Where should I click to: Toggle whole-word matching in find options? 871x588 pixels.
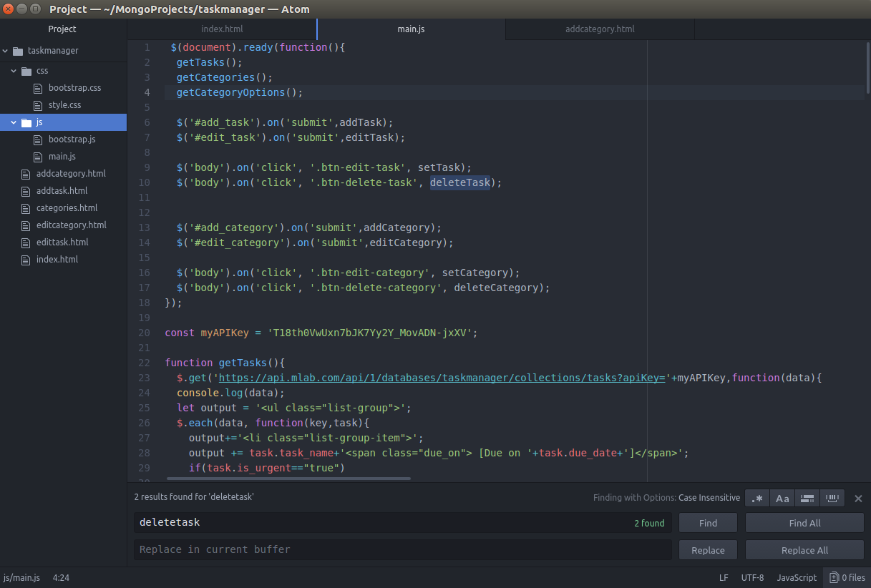832,498
